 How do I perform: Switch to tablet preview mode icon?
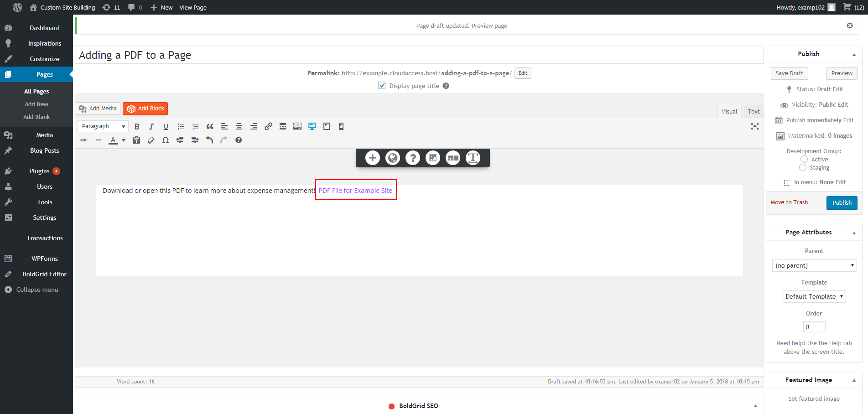click(x=327, y=127)
